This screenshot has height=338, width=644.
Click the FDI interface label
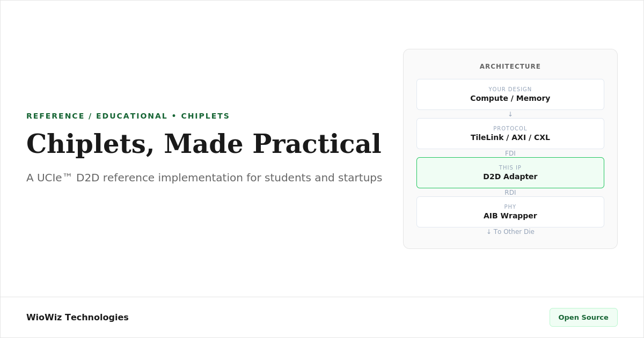click(x=510, y=153)
